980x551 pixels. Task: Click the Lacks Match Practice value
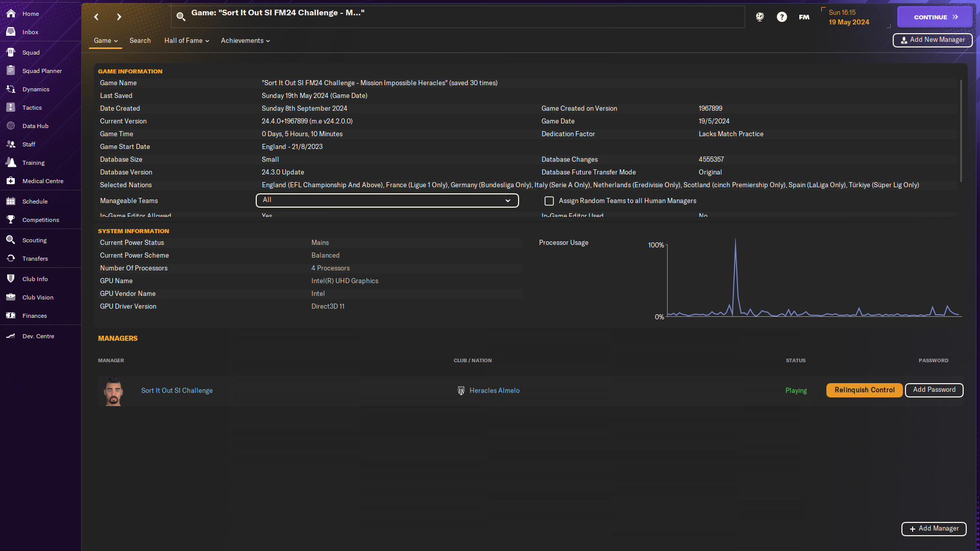731,134
